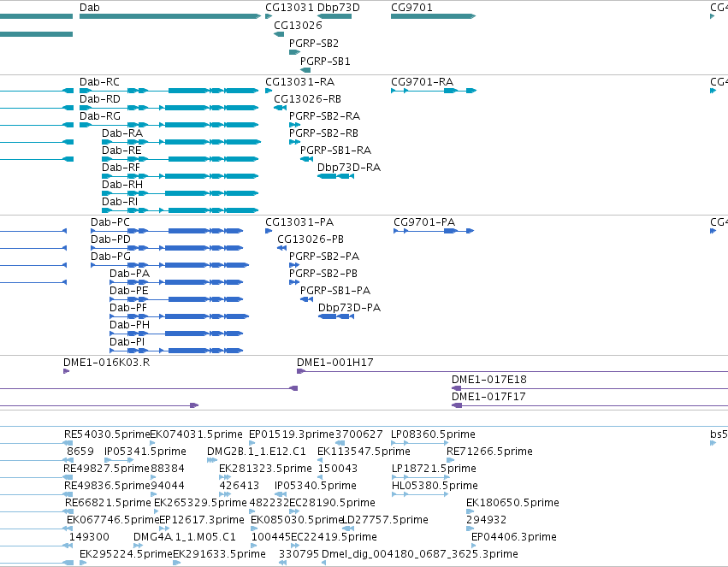Click the DMG4A.1_1.M05.C1 label
Image resolution: width=728 pixels, height=567 pixels.
(x=184, y=537)
